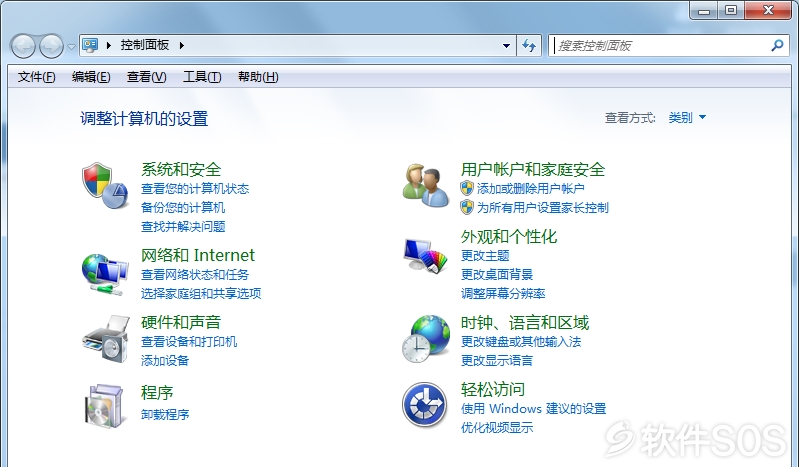The height and width of the screenshot is (467, 799).
Task: Click the refresh button beside address bar
Action: click(529, 45)
